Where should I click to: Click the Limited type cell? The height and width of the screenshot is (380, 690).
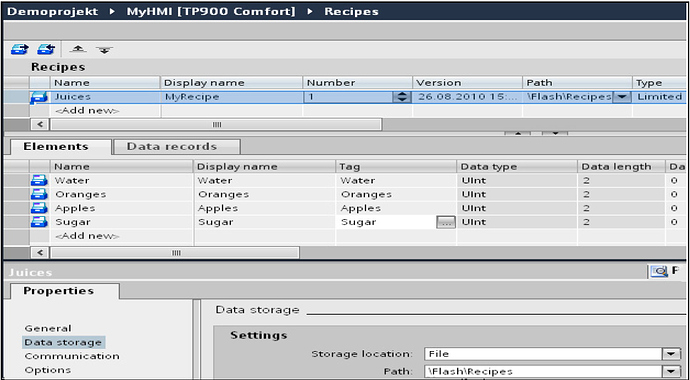[x=659, y=97]
